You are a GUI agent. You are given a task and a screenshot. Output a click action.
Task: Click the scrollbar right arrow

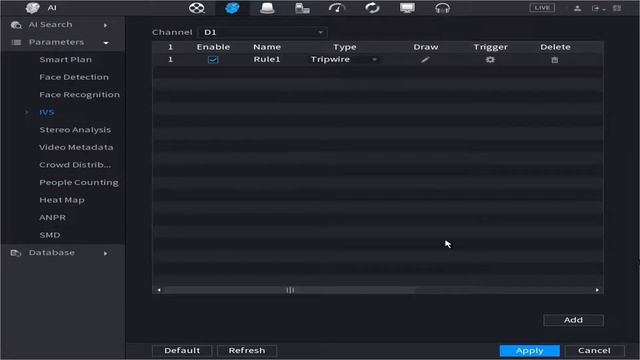click(597, 290)
